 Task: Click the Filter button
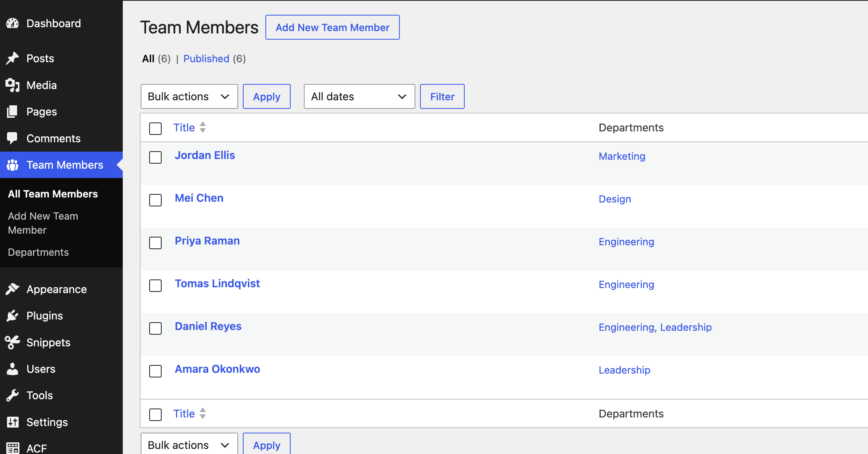pyautogui.click(x=442, y=96)
